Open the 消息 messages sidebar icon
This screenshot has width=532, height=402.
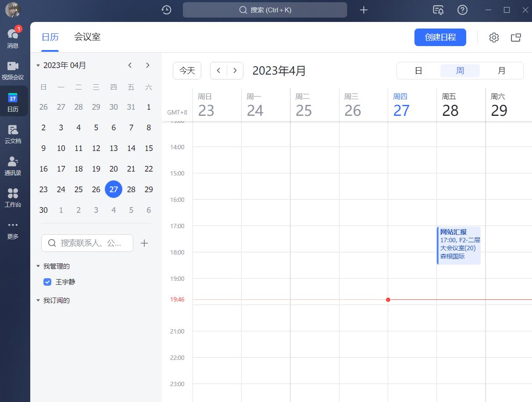coord(13,38)
